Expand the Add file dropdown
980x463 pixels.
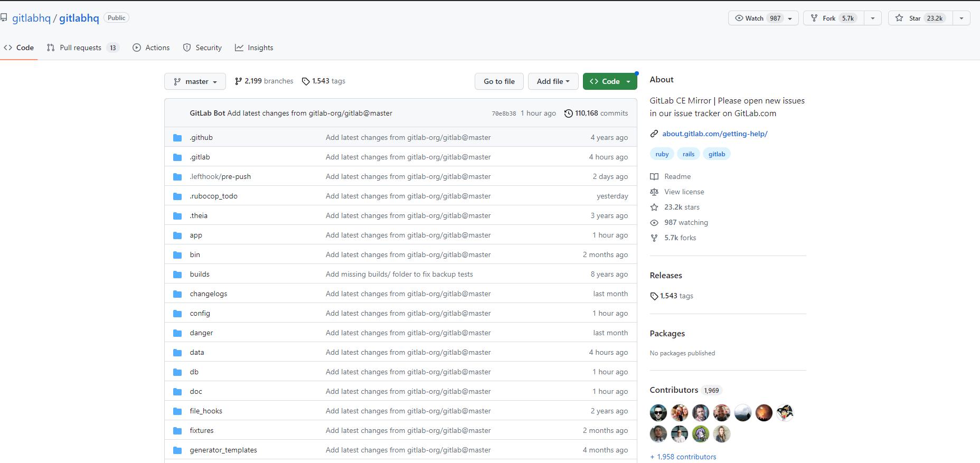point(553,81)
